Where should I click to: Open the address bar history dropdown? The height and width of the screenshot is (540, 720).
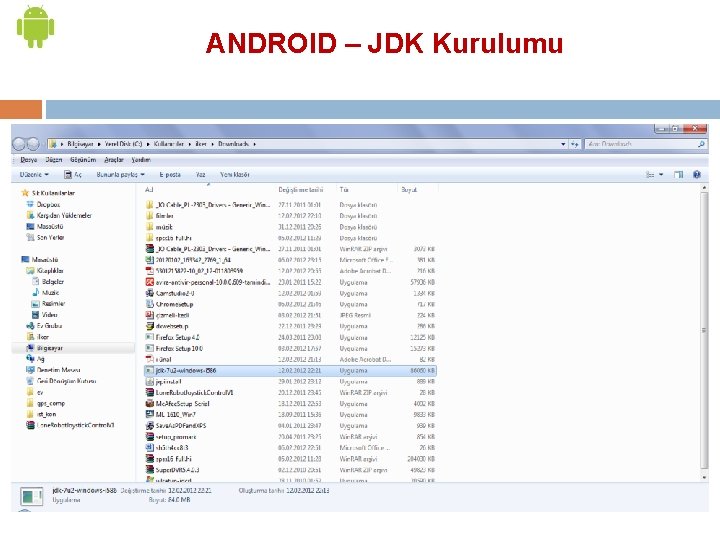tap(563, 144)
